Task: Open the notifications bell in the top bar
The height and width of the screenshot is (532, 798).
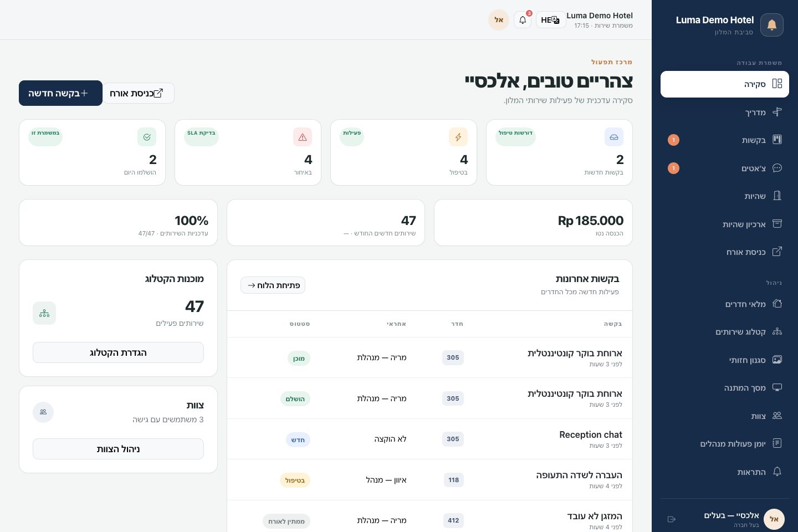Action: pyautogui.click(x=523, y=20)
